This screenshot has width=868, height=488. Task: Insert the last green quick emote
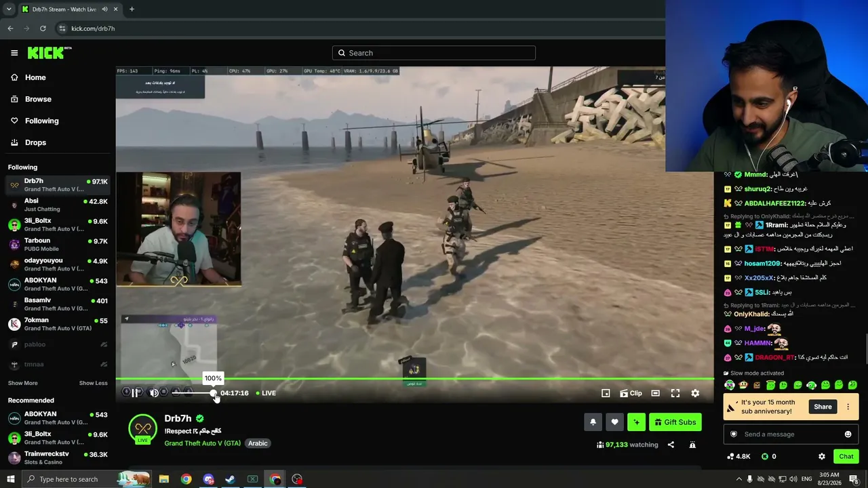(852, 385)
